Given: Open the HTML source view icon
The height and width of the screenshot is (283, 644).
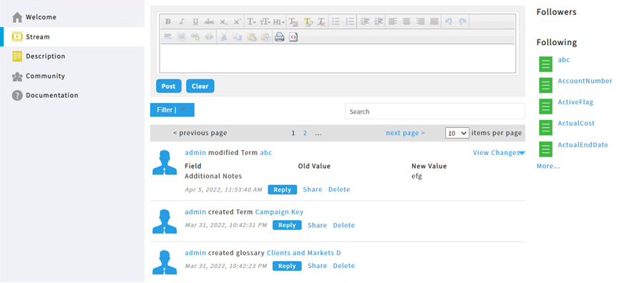Looking at the screenshot, I should [x=293, y=37].
